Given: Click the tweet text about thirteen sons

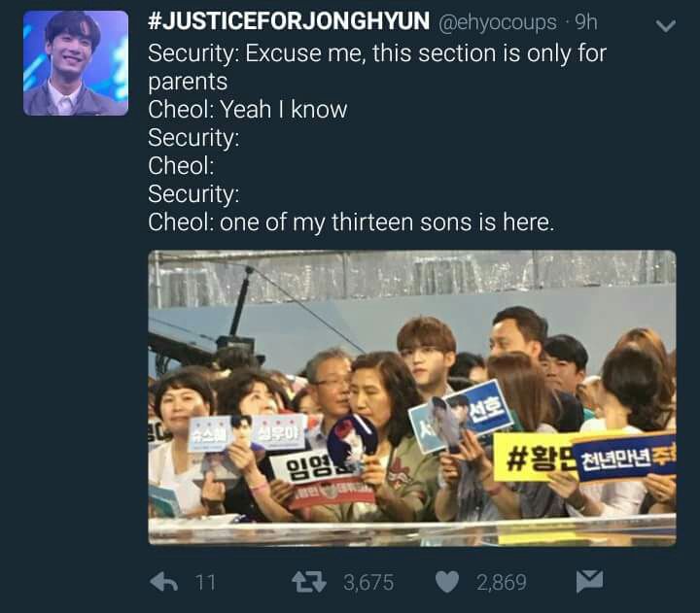Looking at the screenshot, I should tap(351, 222).
